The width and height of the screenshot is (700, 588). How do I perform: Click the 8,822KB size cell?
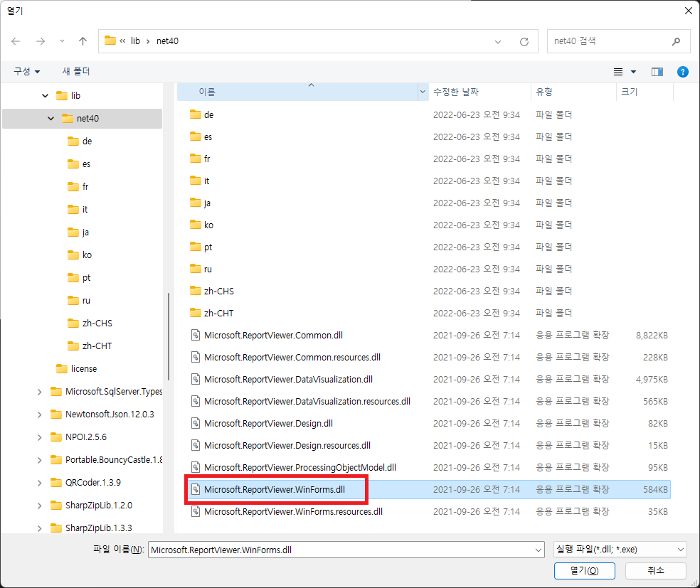point(652,336)
